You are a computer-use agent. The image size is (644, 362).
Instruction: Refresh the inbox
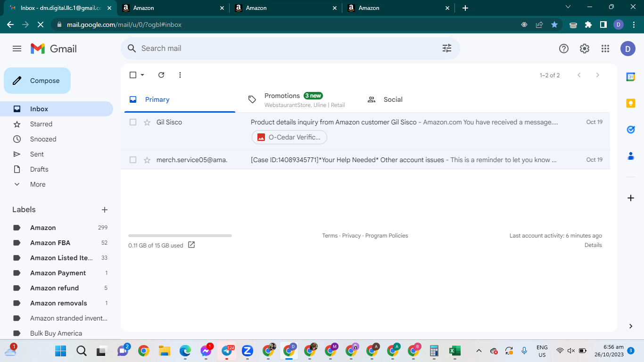[161, 75]
